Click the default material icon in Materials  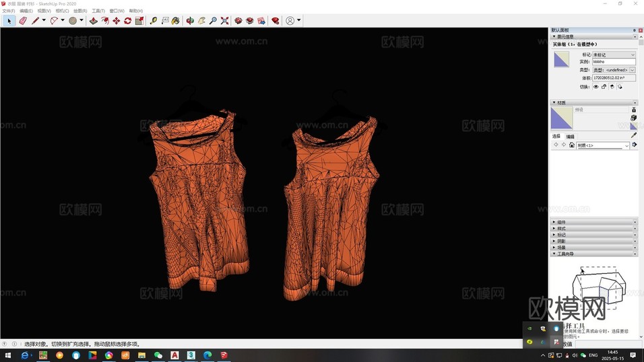(633, 126)
